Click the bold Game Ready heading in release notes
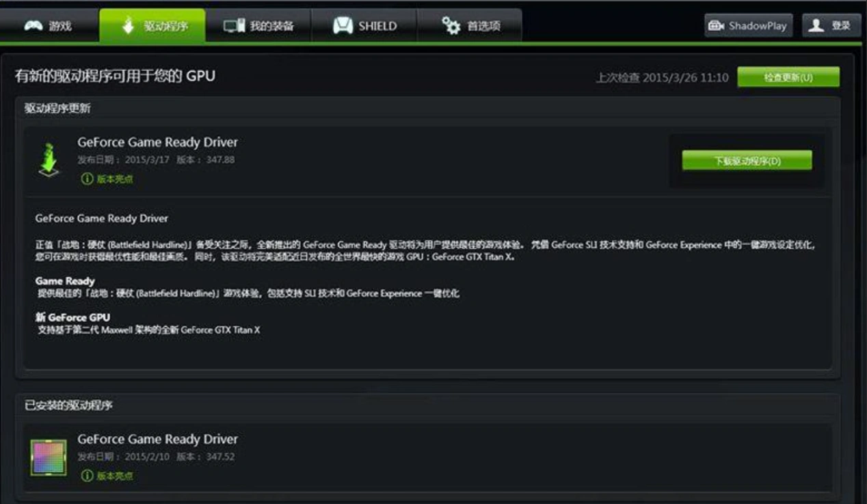The width and height of the screenshot is (867, 504). pyautogui.click(x=65, y=281)
